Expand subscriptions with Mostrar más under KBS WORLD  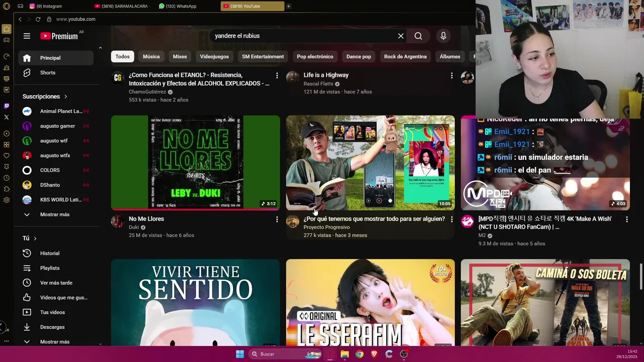point(56,215)
